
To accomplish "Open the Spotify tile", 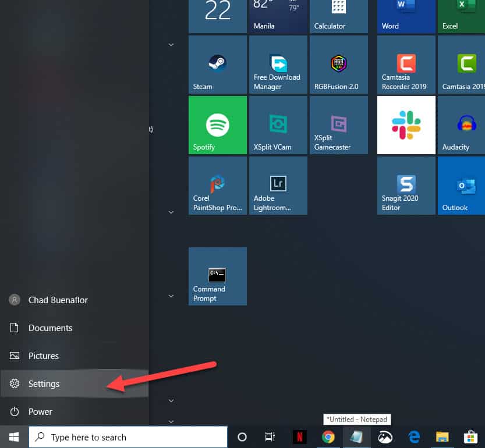I will (217, 125).
